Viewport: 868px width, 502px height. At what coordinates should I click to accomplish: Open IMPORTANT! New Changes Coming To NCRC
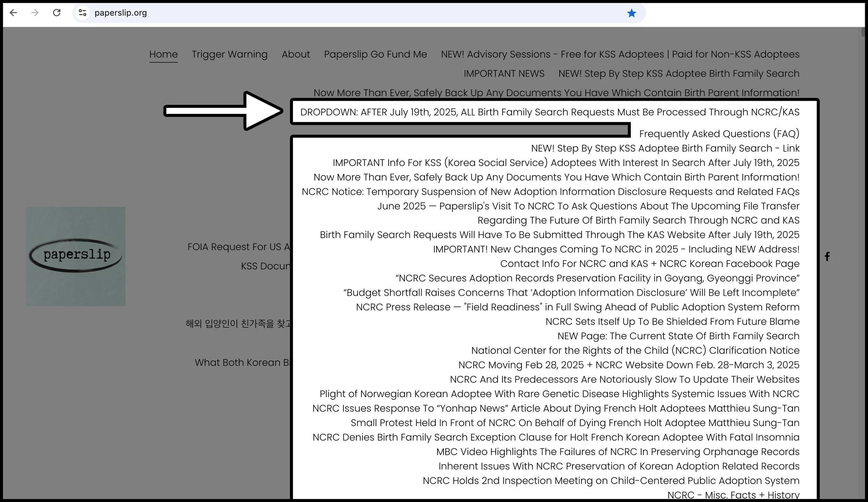(616, 249)
